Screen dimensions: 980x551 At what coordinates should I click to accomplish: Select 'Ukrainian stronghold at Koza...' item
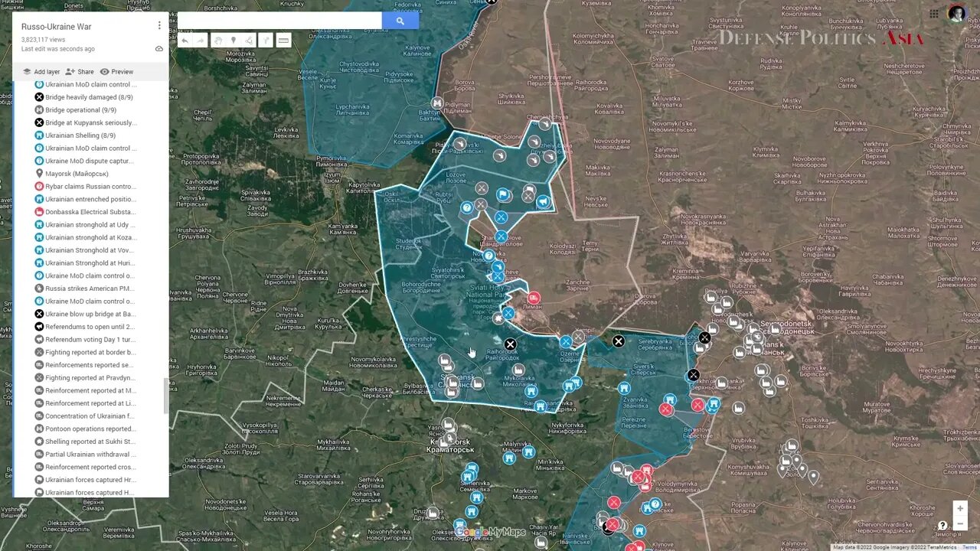(x=90, y=237)
